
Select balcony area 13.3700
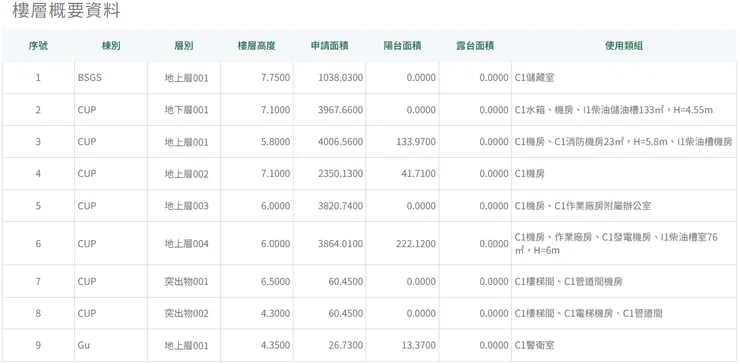(419, 345)
